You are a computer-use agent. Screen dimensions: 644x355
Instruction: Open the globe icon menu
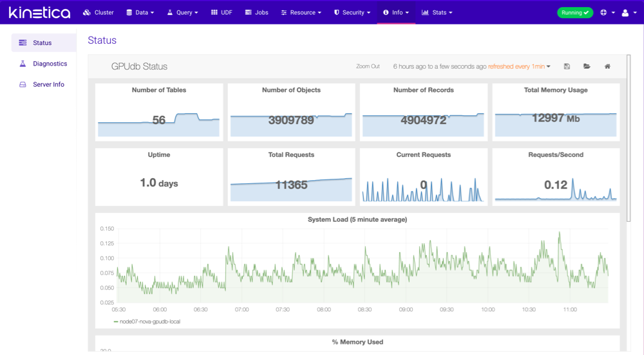(607, 12)
